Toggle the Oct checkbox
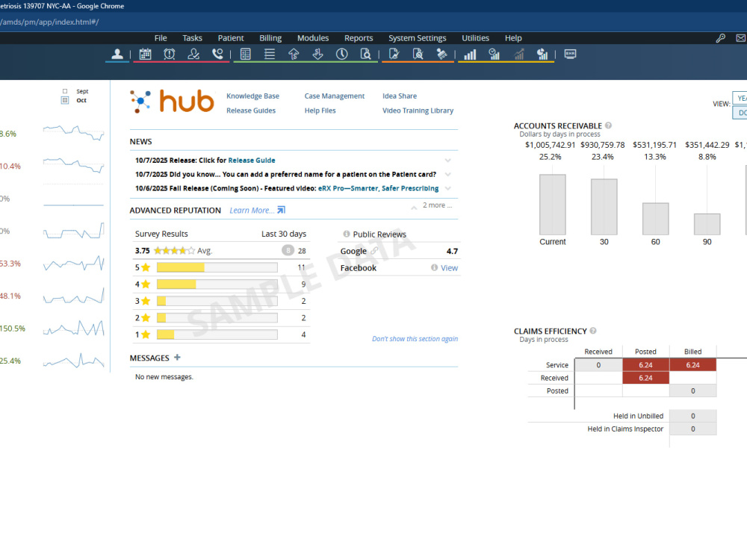The height and width of the screenshot is (560, 747). point(65,100)
